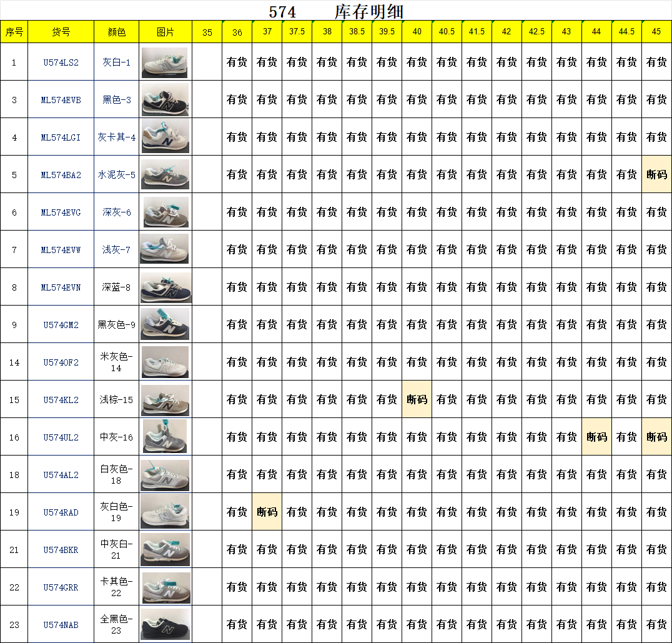Image resolution: width=672 pixels, height=643 pixels.
Task: Click the ML574LGI item number
Action: pos(61,137)
